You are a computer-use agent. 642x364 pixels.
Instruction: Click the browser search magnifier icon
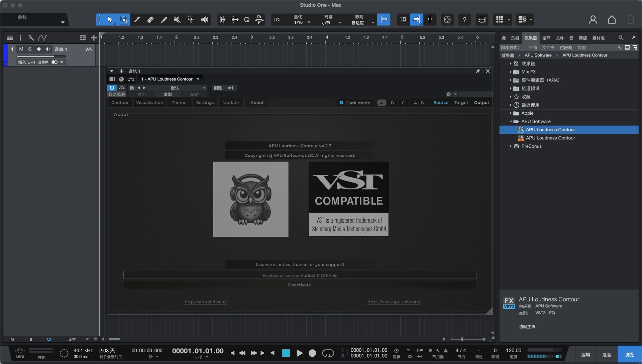click(x=621, y=38)
